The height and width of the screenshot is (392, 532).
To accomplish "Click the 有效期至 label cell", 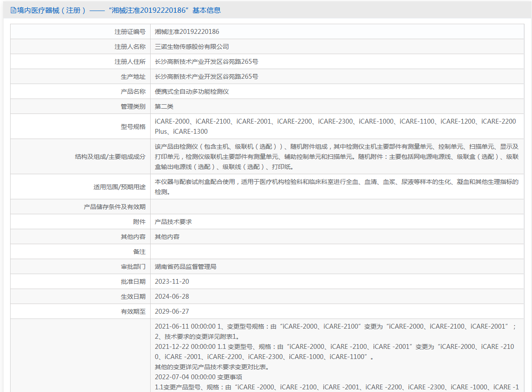I will point(80,311).
